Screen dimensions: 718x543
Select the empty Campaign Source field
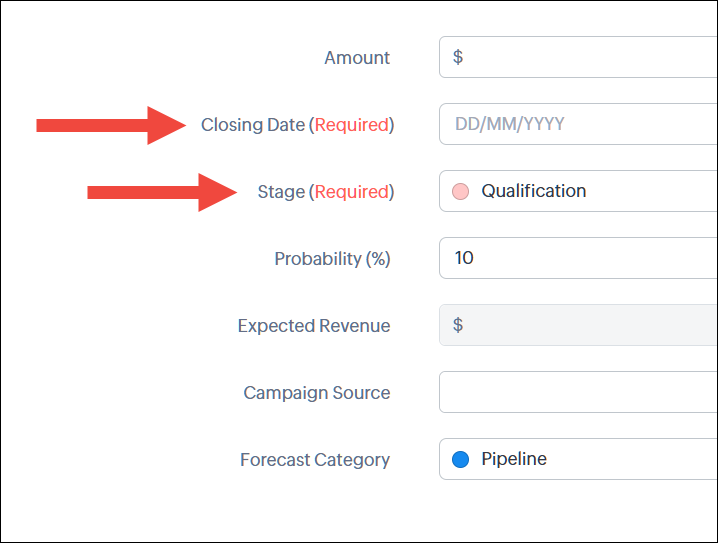[578, 392]
